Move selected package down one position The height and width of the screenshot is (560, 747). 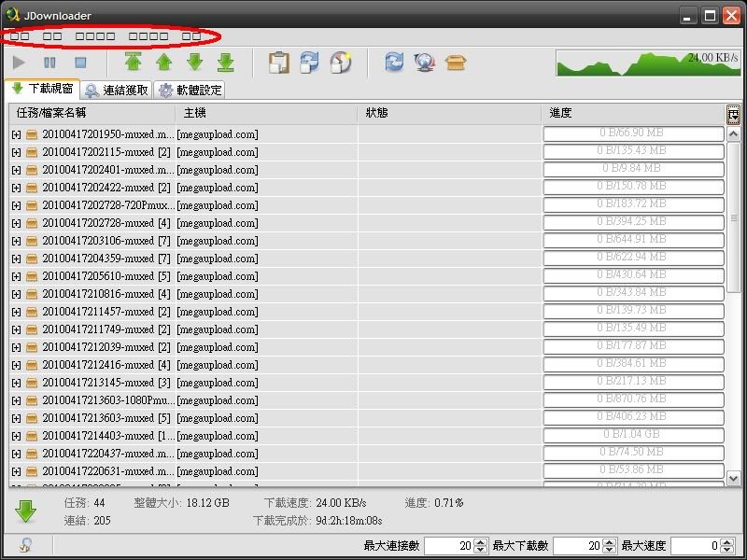[x=195, y=62]
